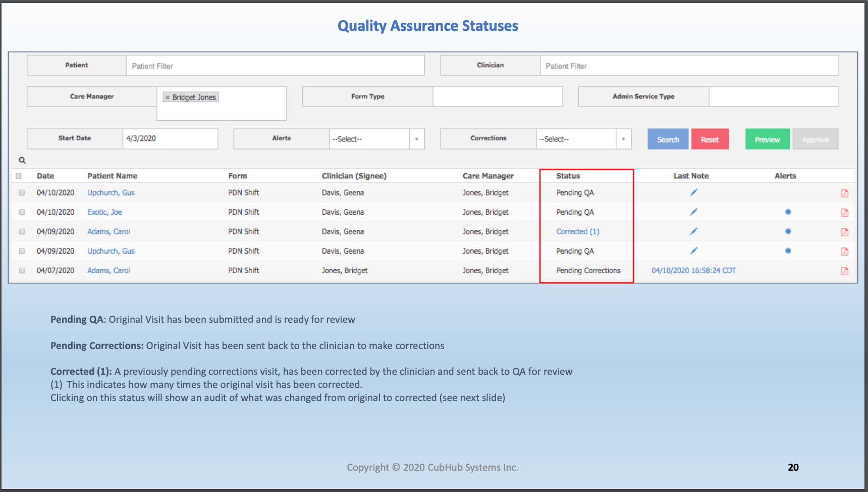Open PDF icon for Upchurch 04/09/2020 row
This screenshot has width=868, height=492.
844,252
